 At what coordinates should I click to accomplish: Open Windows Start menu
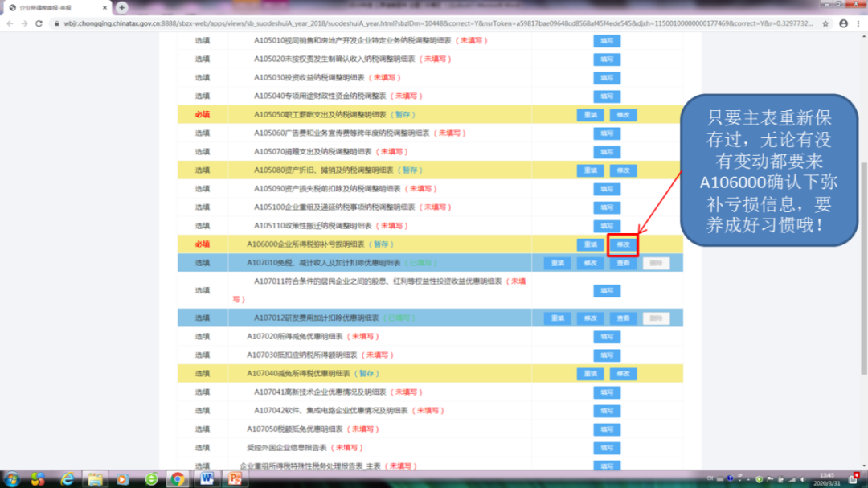point(11,479)
